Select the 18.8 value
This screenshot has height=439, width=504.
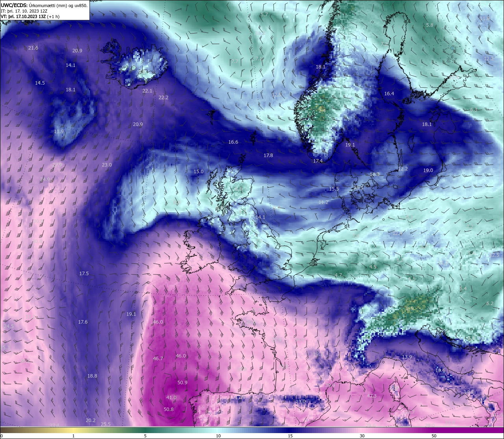coord(92,376)
